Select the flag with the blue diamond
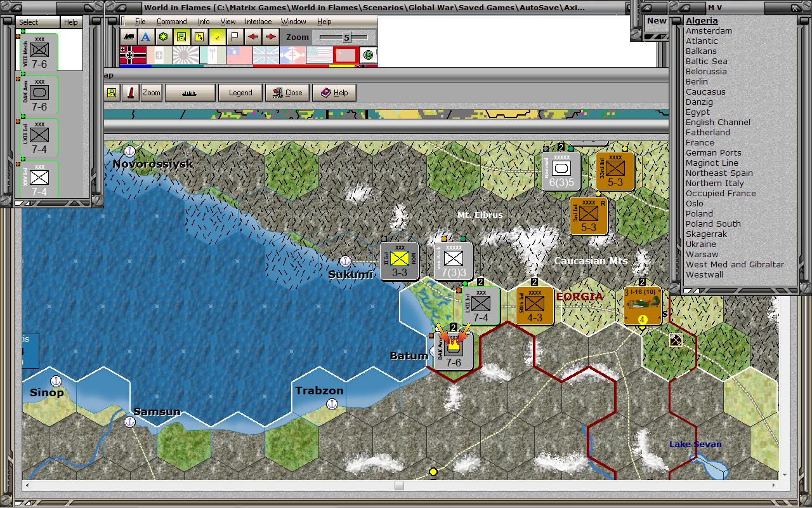Image resolution: width=812 pixels, height=508 pixels. click(x=293, y=55)
